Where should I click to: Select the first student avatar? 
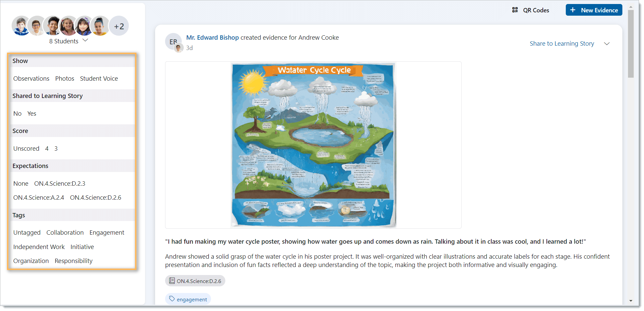click(x=21, y=26)
